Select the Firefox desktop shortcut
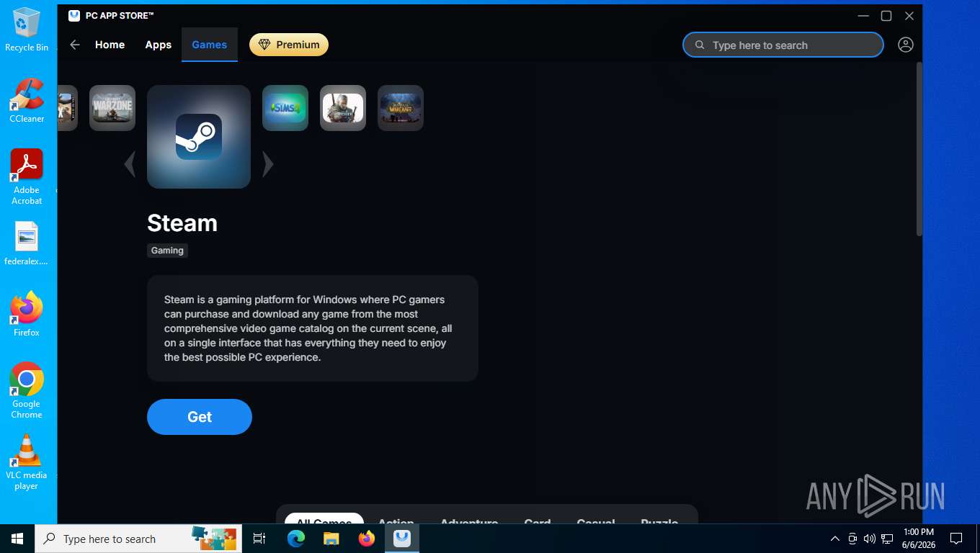Image resolution: width=980 pixels, height=553 pixels. [27, 315]
